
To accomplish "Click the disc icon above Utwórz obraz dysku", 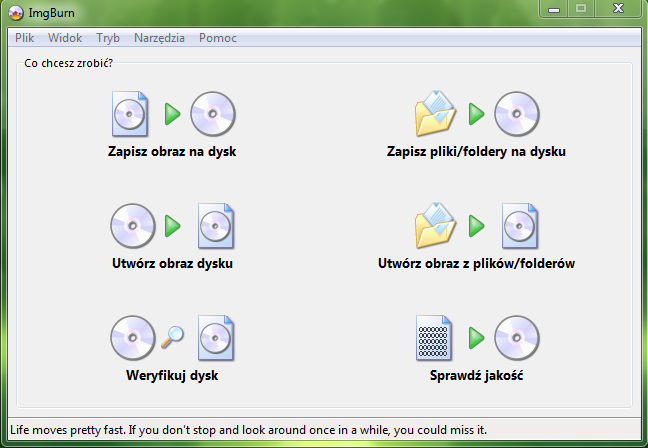I will 133,226.
